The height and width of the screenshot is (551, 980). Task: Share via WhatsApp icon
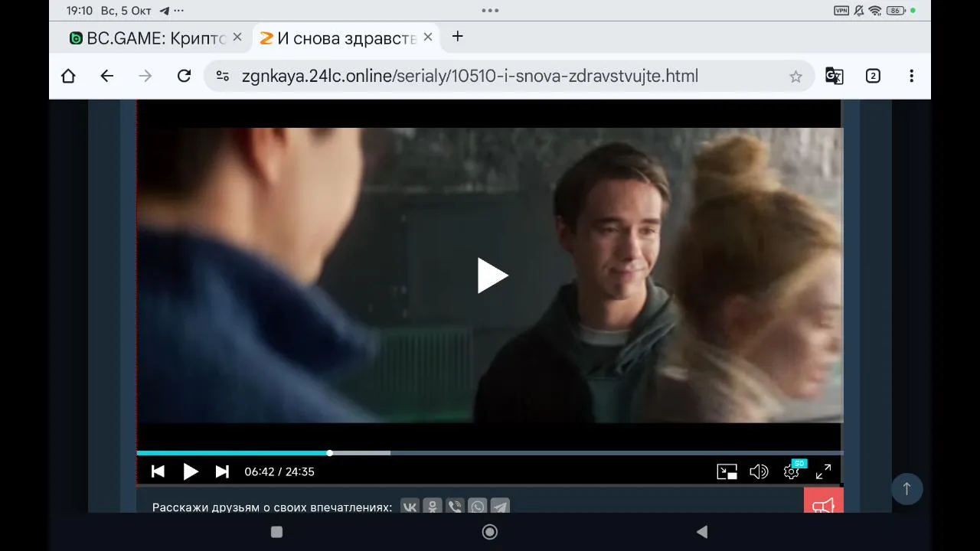478,507
